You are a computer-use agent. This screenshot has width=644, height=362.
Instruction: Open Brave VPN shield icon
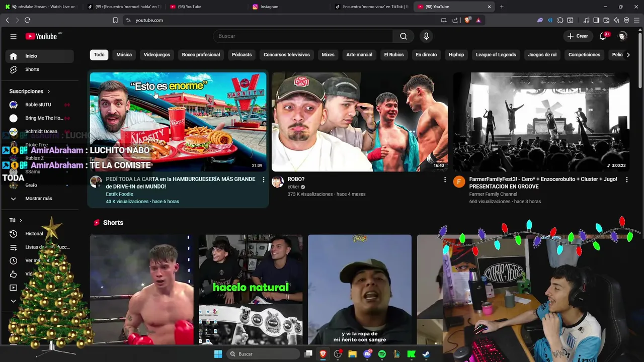[626, 20]
